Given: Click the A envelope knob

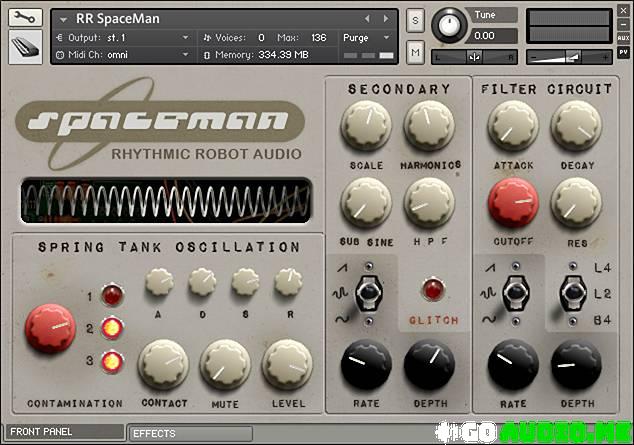Looking at the screenshot, I should (x=160, y=281).
